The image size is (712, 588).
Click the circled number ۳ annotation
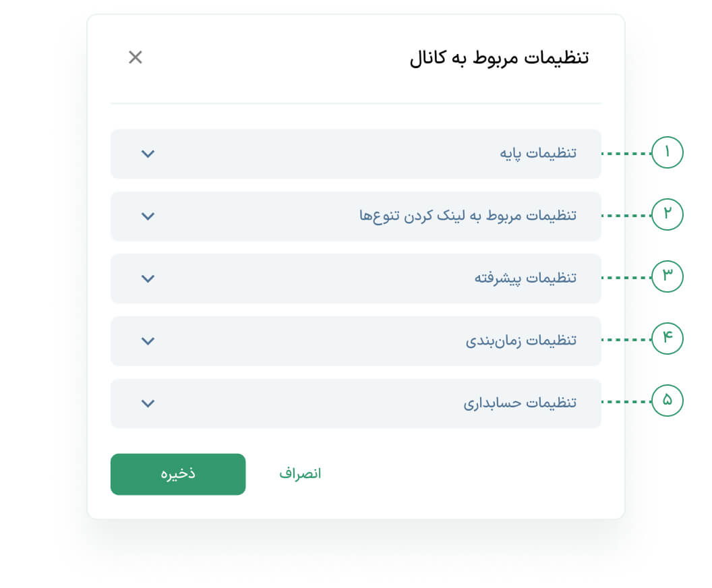667,276
